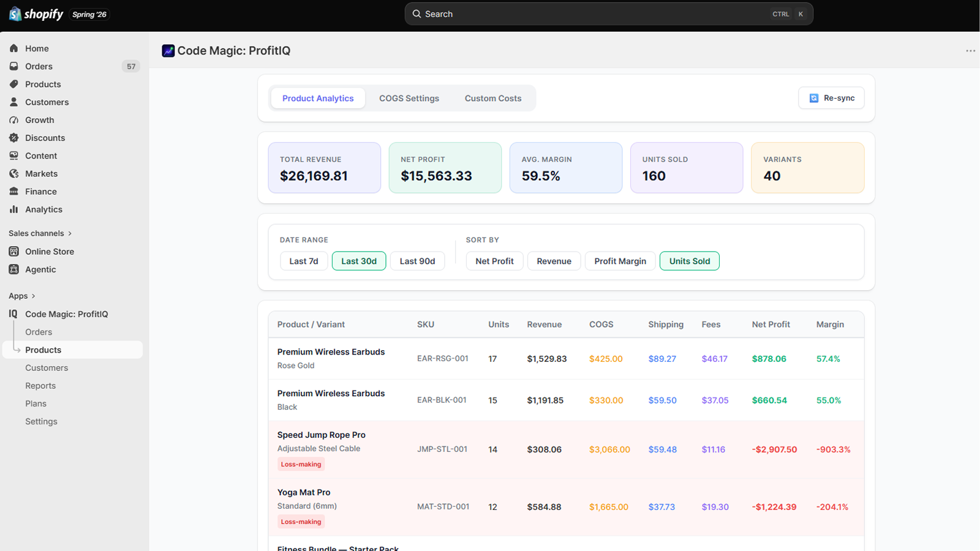This screenshot has width=980, height=551.
Task: Open Reports under ProfitIQ app
Action: 40,386
